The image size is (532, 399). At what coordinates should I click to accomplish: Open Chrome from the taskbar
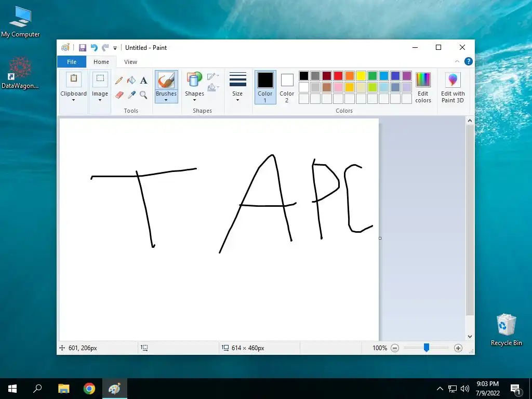click(x=89, y=389)
